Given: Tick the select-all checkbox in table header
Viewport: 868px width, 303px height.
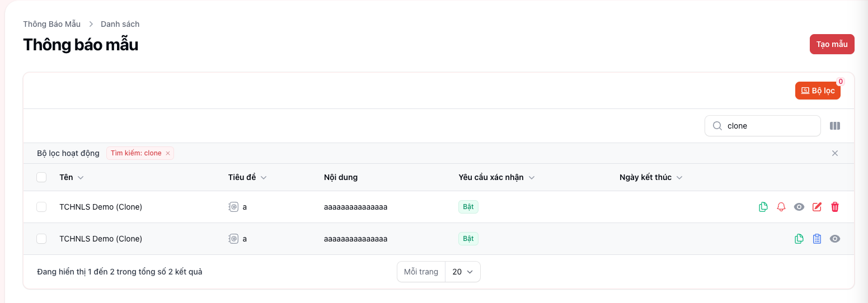Looking at the screenshot, I should point(41,177).
